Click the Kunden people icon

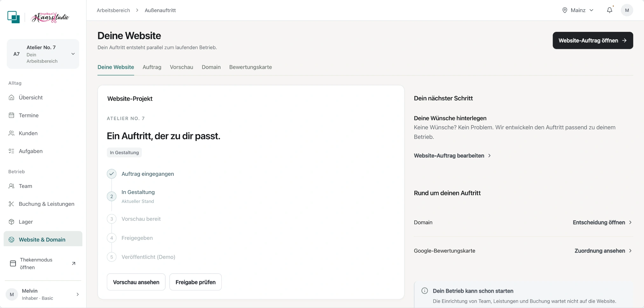(11, 133)
